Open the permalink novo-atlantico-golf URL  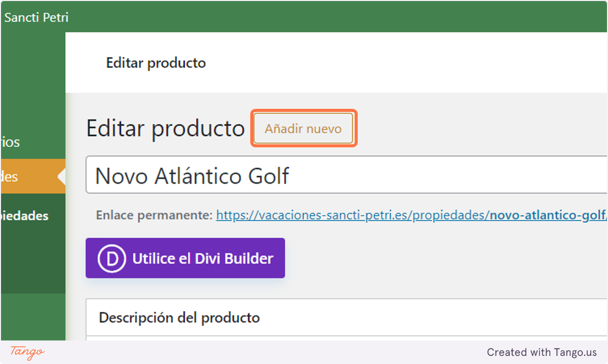pos(412,216)
